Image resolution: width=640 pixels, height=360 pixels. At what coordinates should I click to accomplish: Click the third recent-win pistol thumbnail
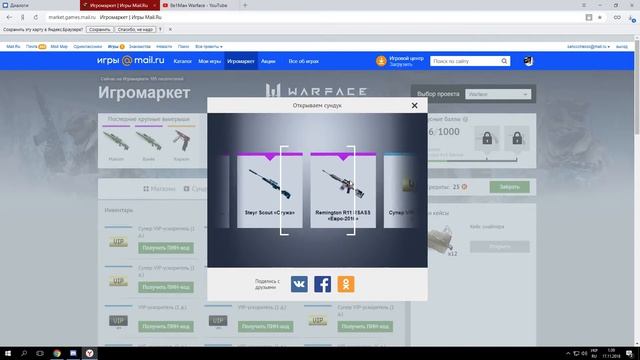pyautogui.click(x=182, y=141)
